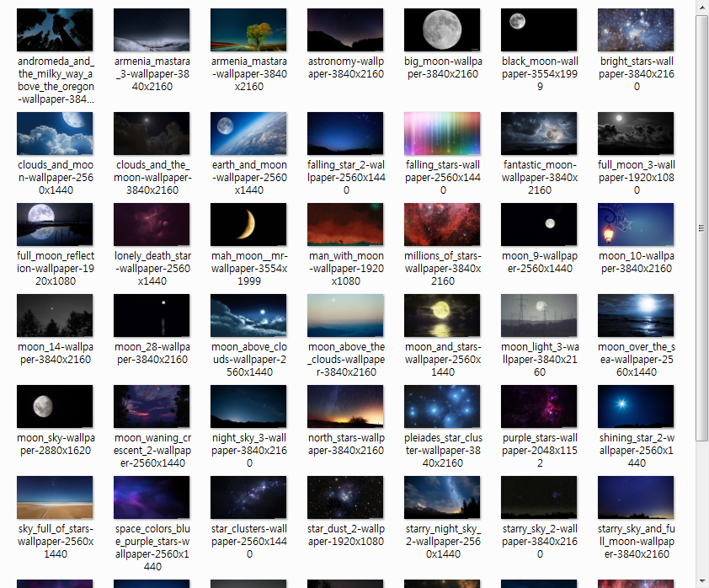
Task: Select the bright_stars wallpaper thumbnail
Action: [x=635, y=29]
